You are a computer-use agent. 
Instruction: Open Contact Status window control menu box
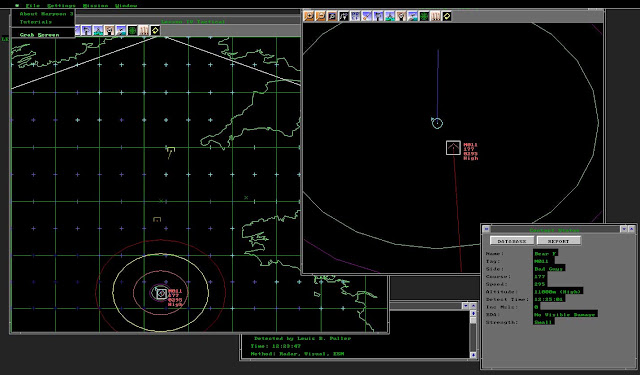[x=486, y=229]
